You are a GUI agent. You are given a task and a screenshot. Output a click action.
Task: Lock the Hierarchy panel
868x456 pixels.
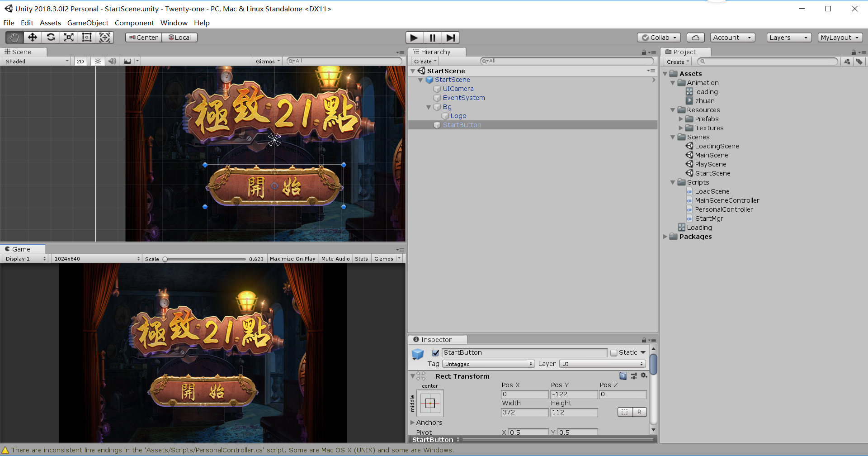(644, 52)
